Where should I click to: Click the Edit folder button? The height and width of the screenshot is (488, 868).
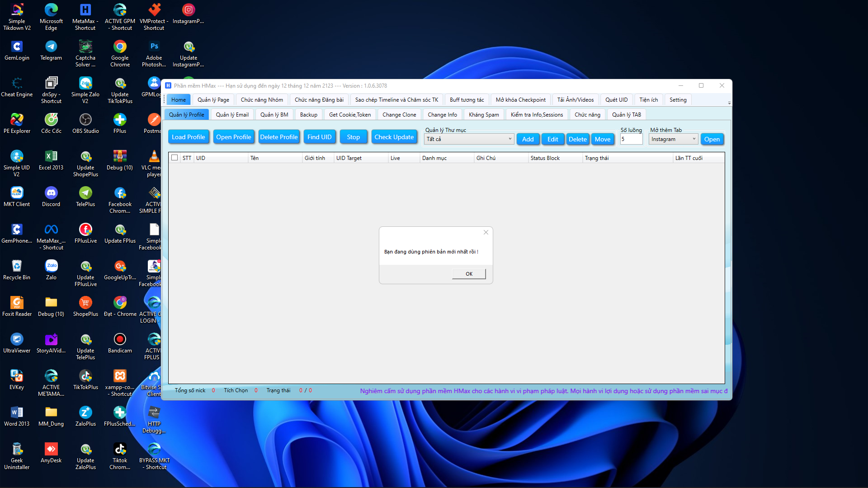click(553, 139)
